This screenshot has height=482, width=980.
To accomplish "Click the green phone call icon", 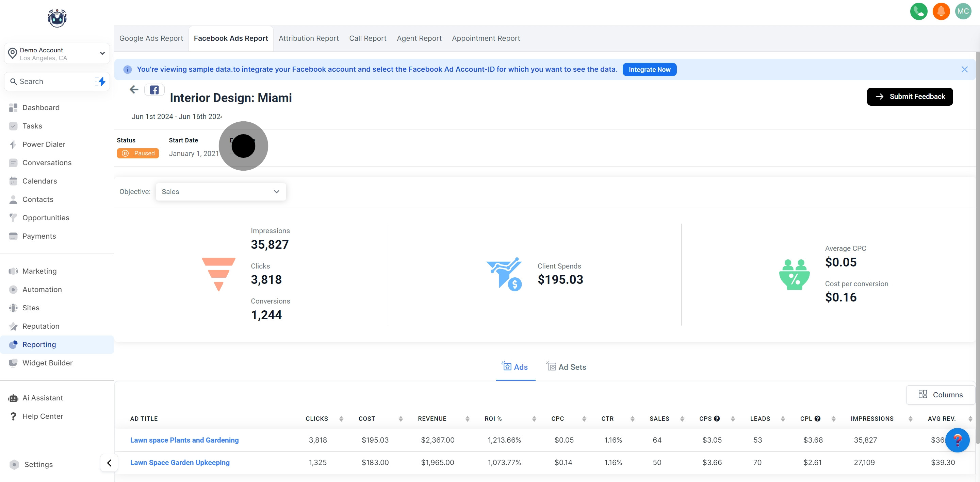I will [918, 12].
